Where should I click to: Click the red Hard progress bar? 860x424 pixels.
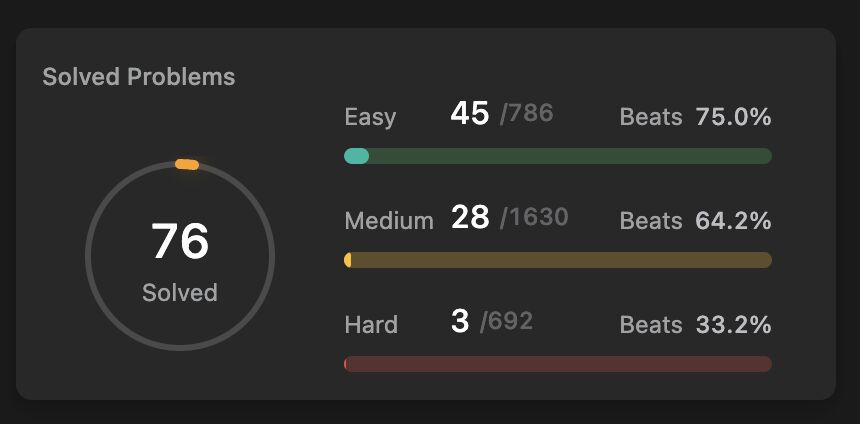[x=558, y=364]
